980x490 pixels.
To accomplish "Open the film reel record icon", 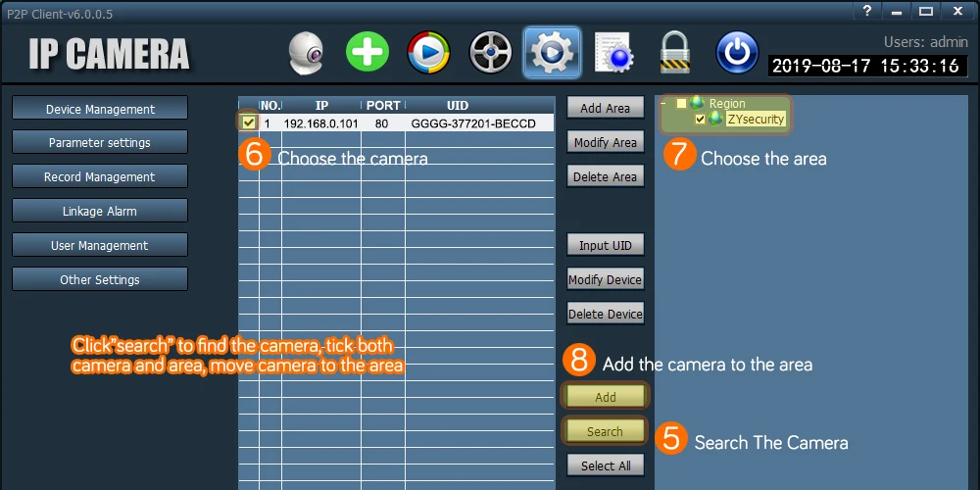I will [x=491, y=53].
